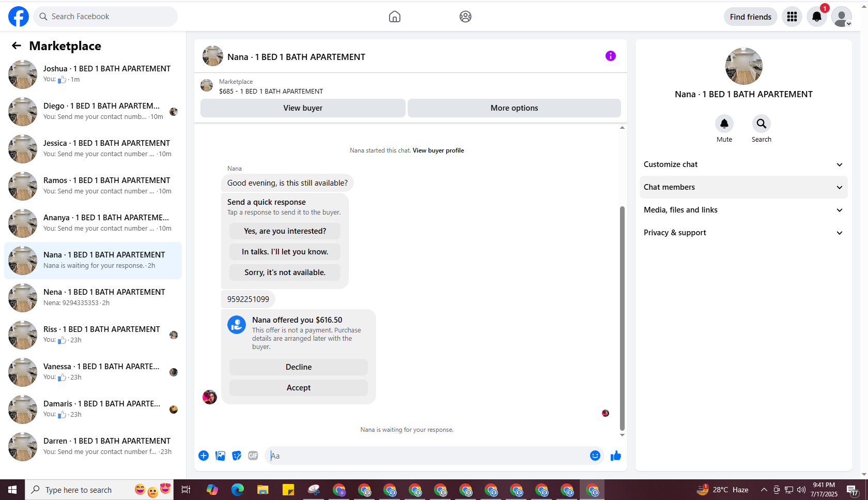
Task: Open the Facebook home logo
Action: point(19,17)
